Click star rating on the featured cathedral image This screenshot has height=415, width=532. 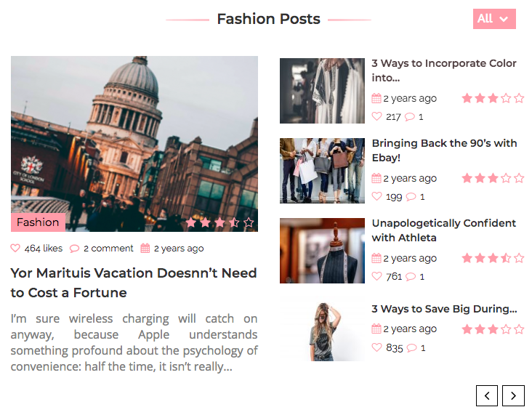[220, 222]
